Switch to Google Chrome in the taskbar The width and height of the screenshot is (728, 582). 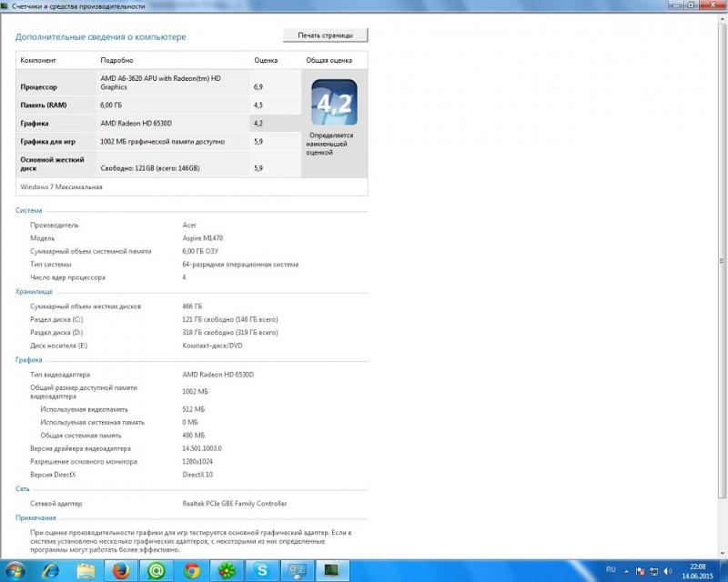coord(192,571)
